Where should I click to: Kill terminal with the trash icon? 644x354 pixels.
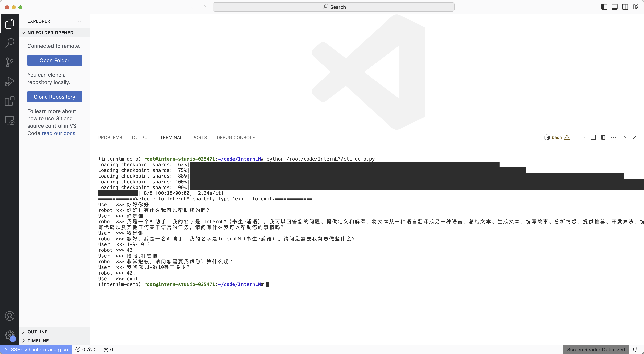coord(603,137)
